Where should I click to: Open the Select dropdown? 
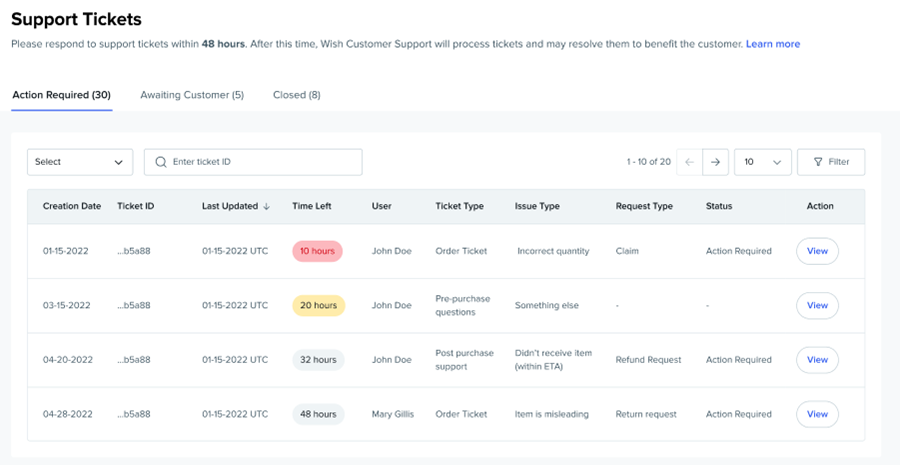coord(80,162)
